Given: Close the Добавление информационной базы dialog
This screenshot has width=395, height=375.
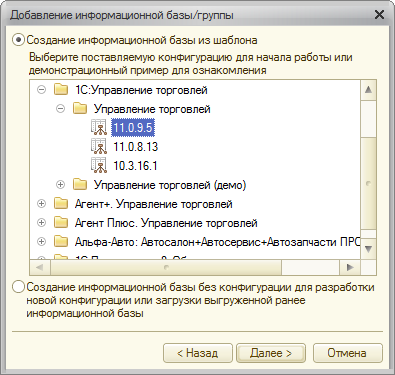Looking at the screenshot, I should 379,15.
